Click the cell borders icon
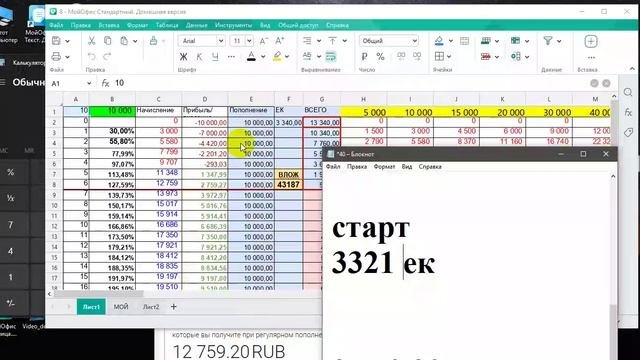Image resolution: width=640 pixels, height=360 pixels. coord(439,56)
